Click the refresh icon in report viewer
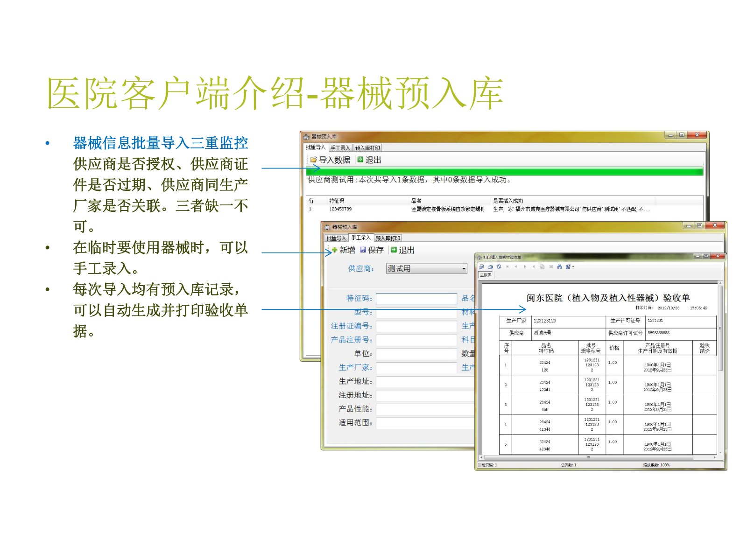The image size is (747, 560). [499, 267]
